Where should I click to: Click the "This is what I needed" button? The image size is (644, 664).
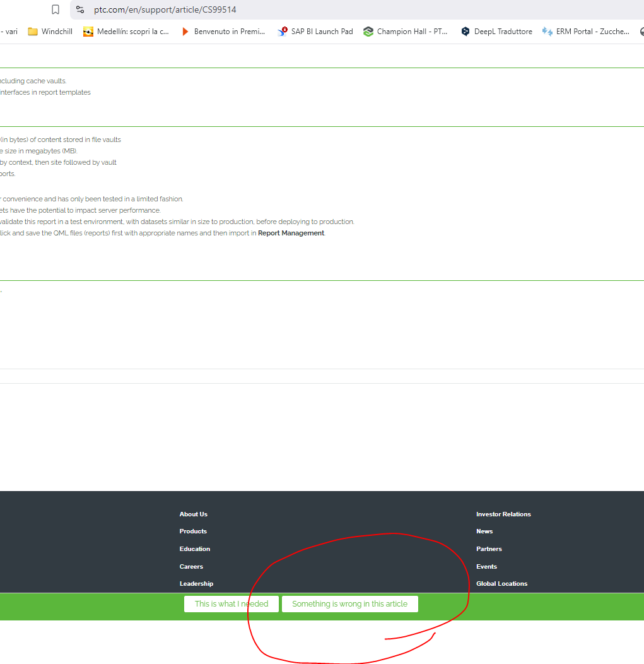tap(231, 603)
